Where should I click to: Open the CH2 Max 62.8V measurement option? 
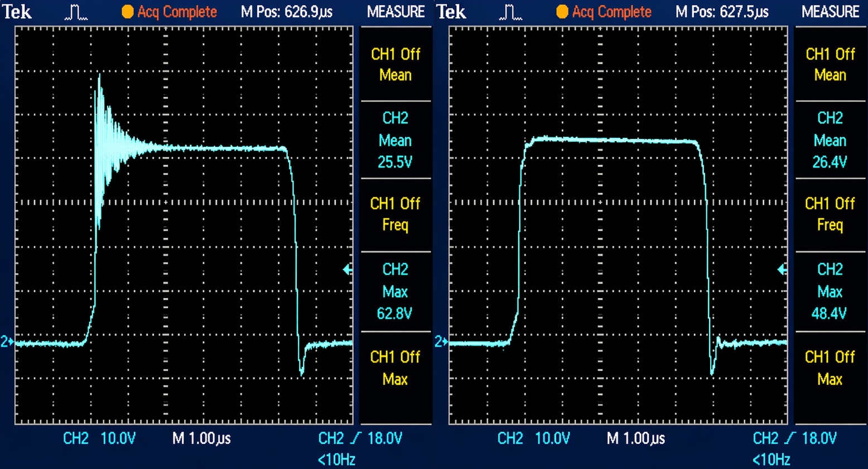396,291
